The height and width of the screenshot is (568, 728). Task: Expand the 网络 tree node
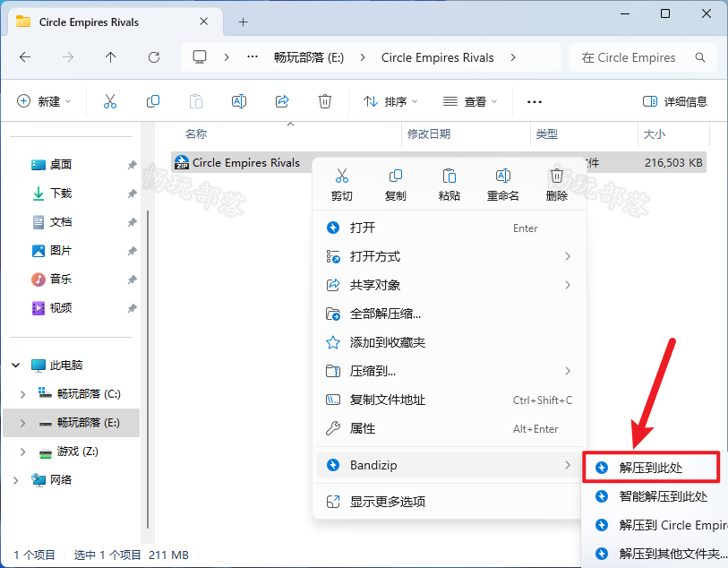[x=16, y=480]
